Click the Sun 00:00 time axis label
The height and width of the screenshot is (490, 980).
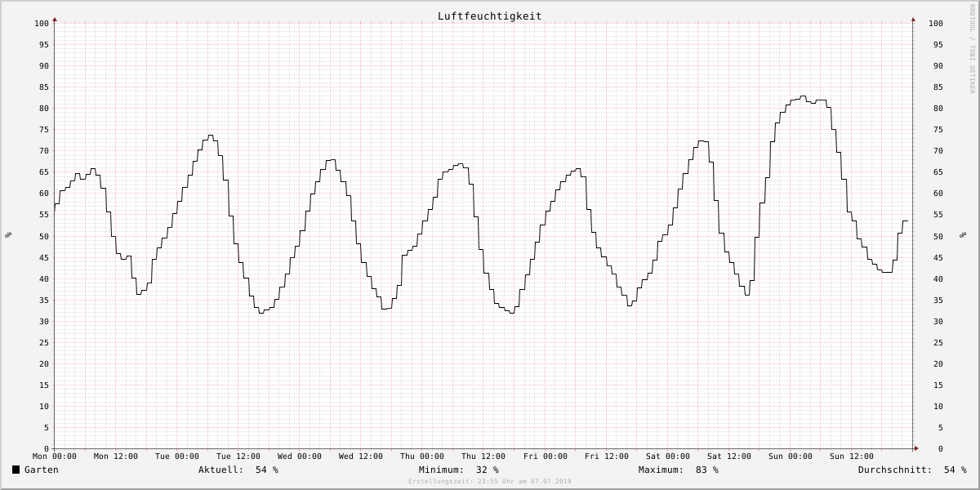pyautogui.click(x=791, y=457)
